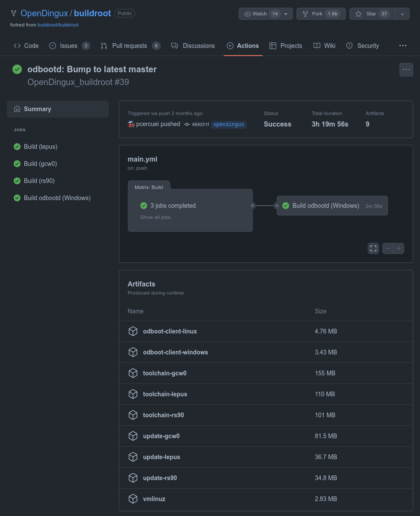The width and height of the screenshot is (420, 516).
Task: Download vmlinuz artifact
Action: (154, 499)
